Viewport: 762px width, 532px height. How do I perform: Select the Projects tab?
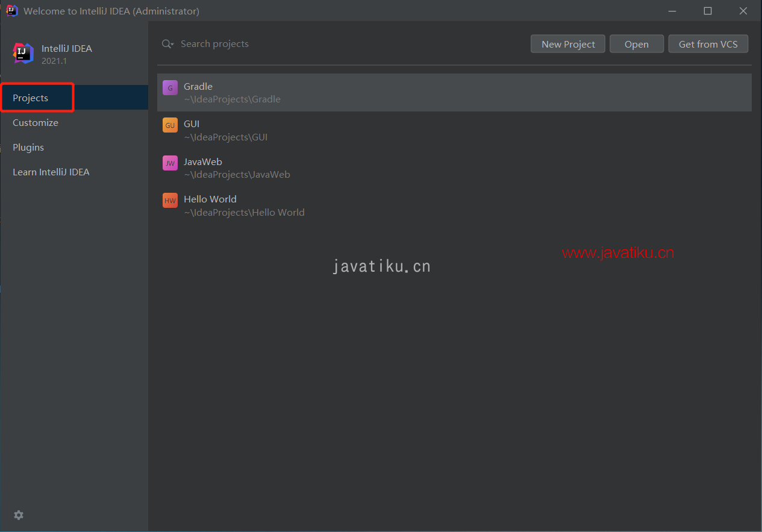coord(74,98)
